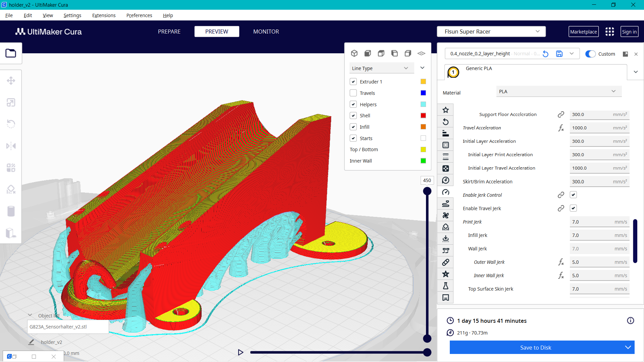Disable the Shell line type checkbox

(x=353, y=115)
